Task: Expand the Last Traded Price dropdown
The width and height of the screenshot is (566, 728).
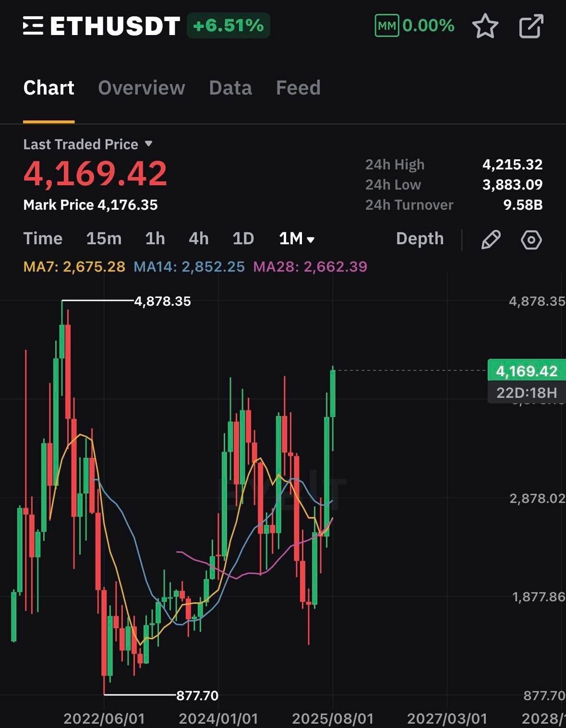Action: click(148, 144)
